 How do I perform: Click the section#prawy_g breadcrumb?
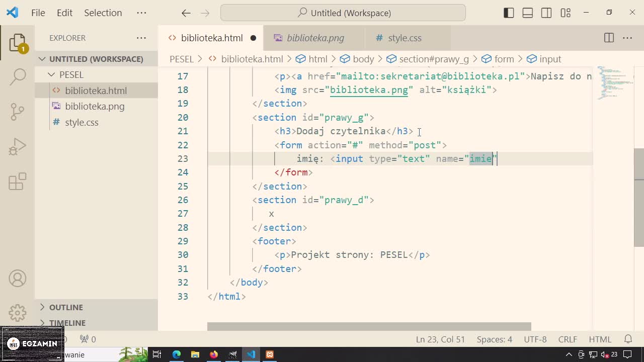coord(427,59)
